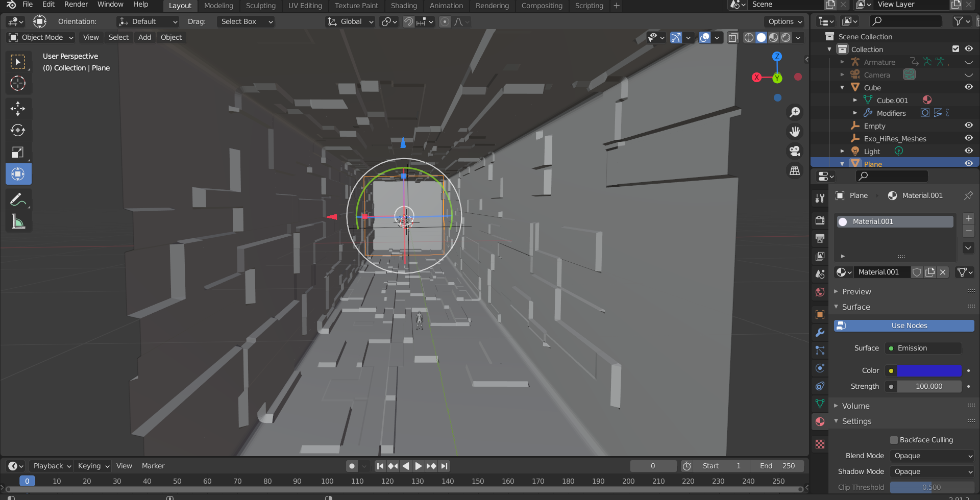
Task: Select the Select Box tool in the toolbar
Action: pos(18,62)
